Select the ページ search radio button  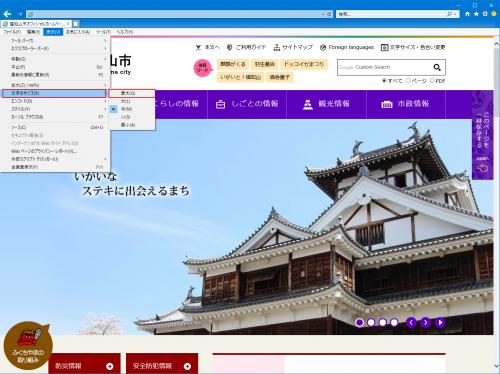click(x=408, y=81)
